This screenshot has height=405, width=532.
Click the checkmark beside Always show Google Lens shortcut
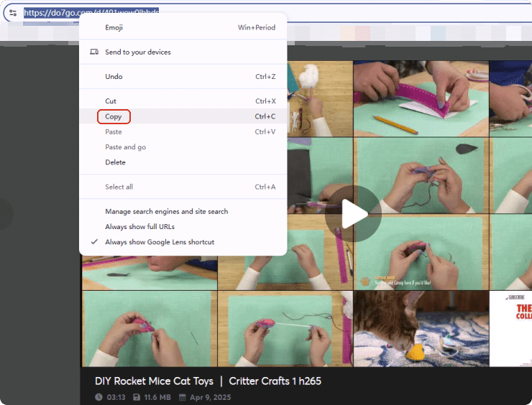point(93,242)
